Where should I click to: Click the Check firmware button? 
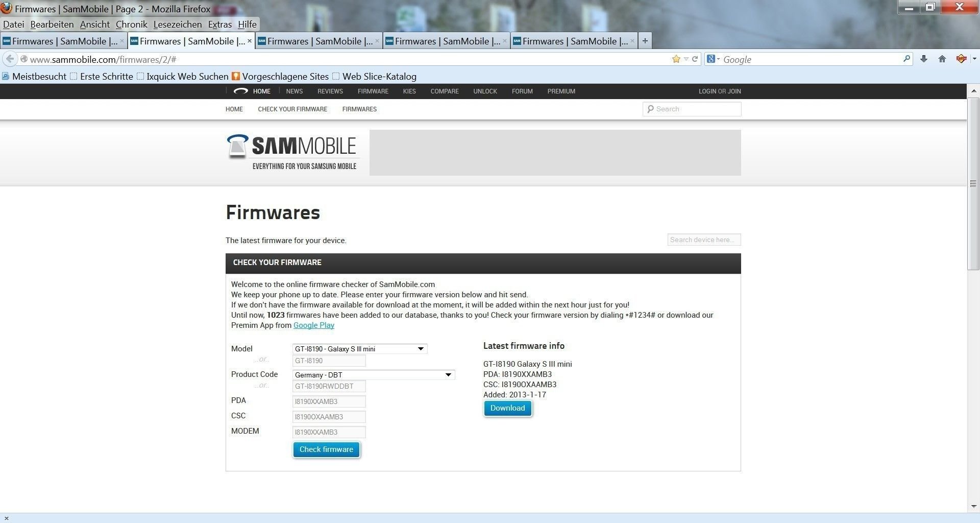click(326, 449)
